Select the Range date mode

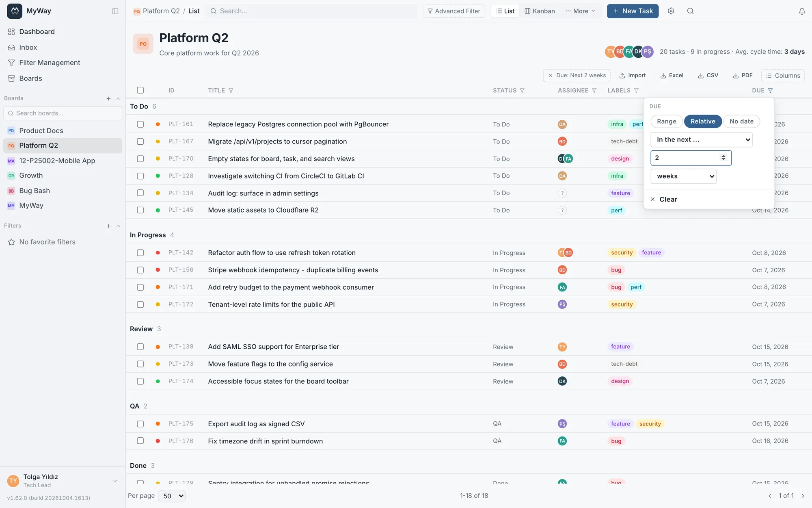click(667, 122)
